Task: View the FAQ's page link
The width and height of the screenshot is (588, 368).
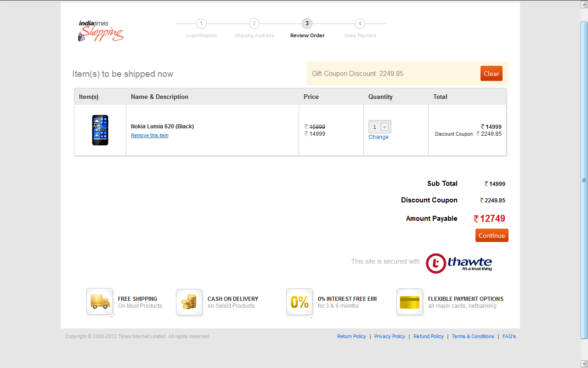Action: pos(509,337)
